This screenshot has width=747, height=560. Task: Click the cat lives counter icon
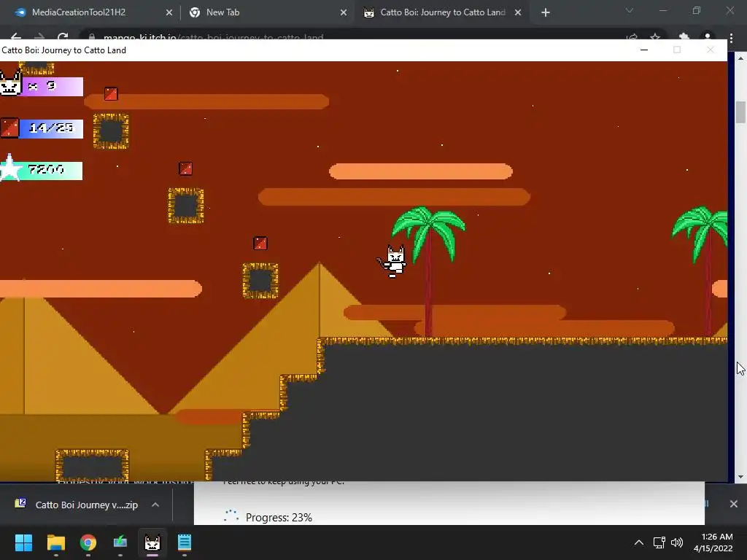(x=10, y=83)
